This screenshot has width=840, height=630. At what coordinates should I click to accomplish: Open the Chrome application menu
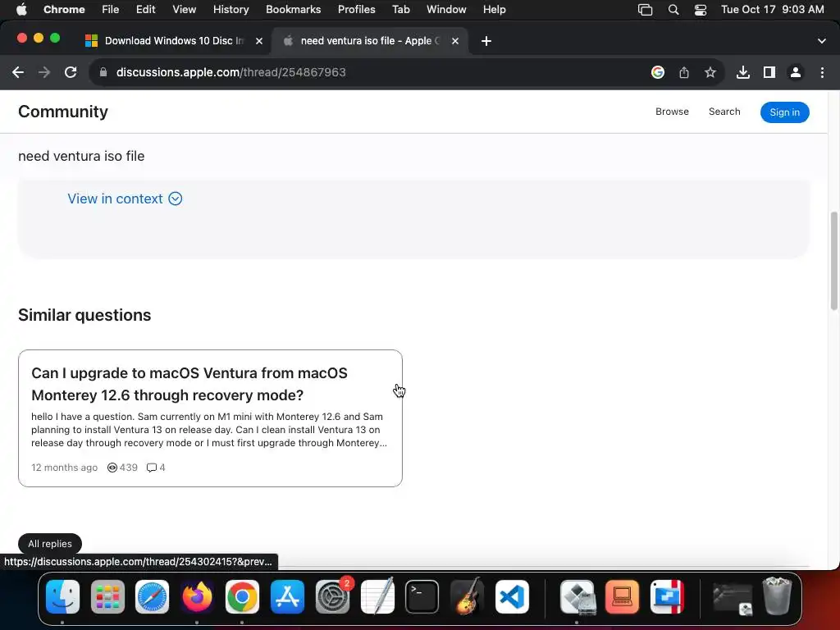(x=64, y=10)
